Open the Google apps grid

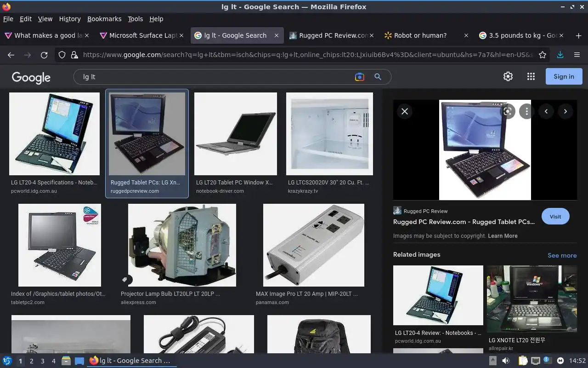(531, 76)
